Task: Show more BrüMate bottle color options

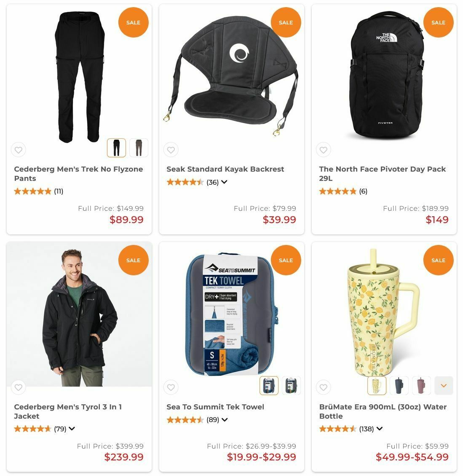Action: coord(444,385)
